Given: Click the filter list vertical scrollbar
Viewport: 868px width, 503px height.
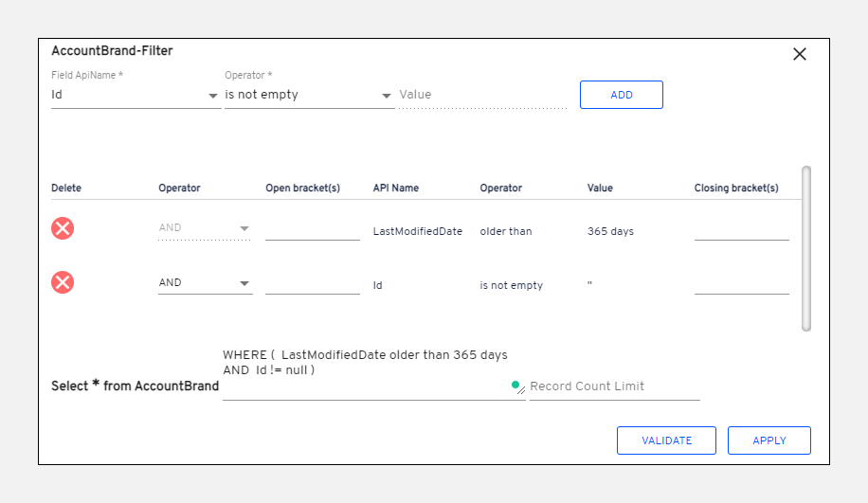Looking at the screenshot, I should click(806, 248).
